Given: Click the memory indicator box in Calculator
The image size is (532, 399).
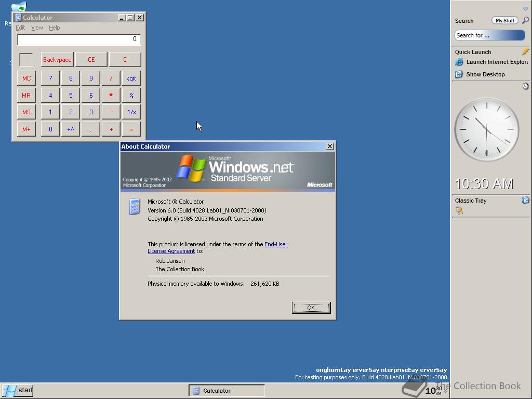Looking at the screenshot, I should coord(26,60).
